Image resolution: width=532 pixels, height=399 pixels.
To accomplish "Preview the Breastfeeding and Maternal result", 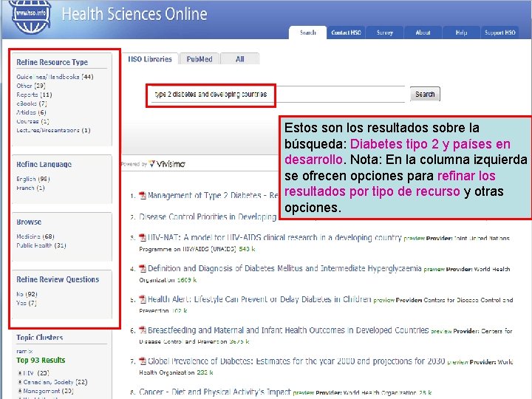I will tap(441, 331).
